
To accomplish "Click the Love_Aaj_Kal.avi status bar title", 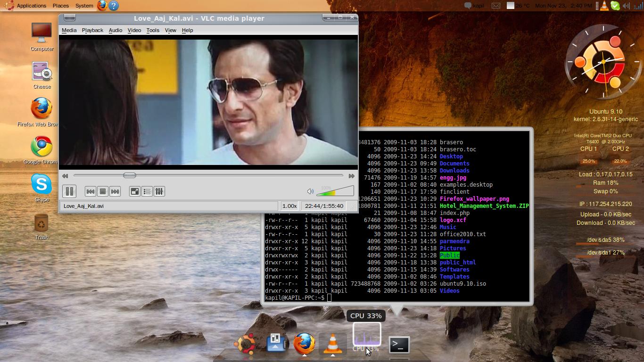I will click(169, 206).
